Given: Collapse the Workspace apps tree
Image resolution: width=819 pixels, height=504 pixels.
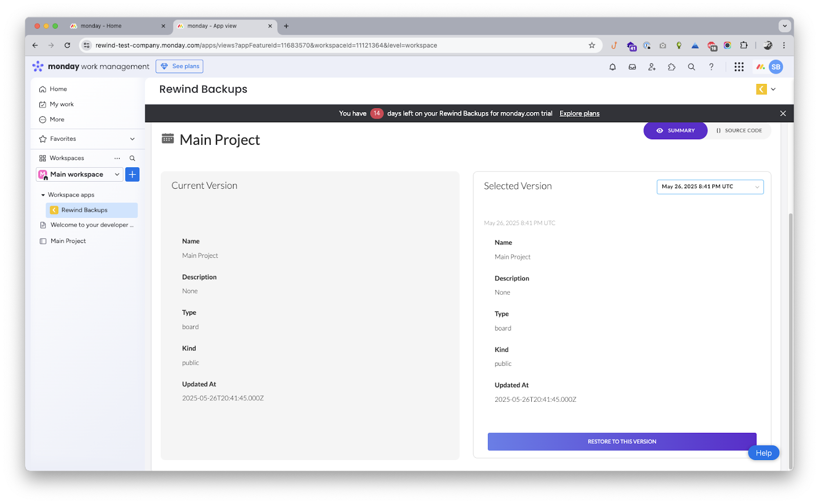Looking at the screenshot, I should (x=43, y=195).
